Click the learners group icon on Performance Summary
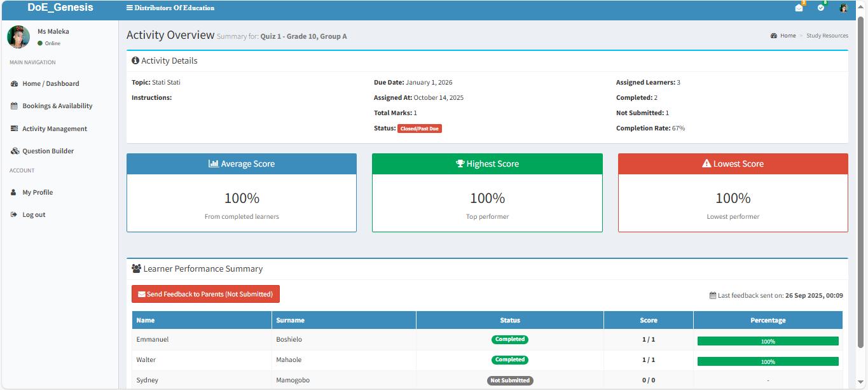Screen dimensions: 868x390 (137, 268)
